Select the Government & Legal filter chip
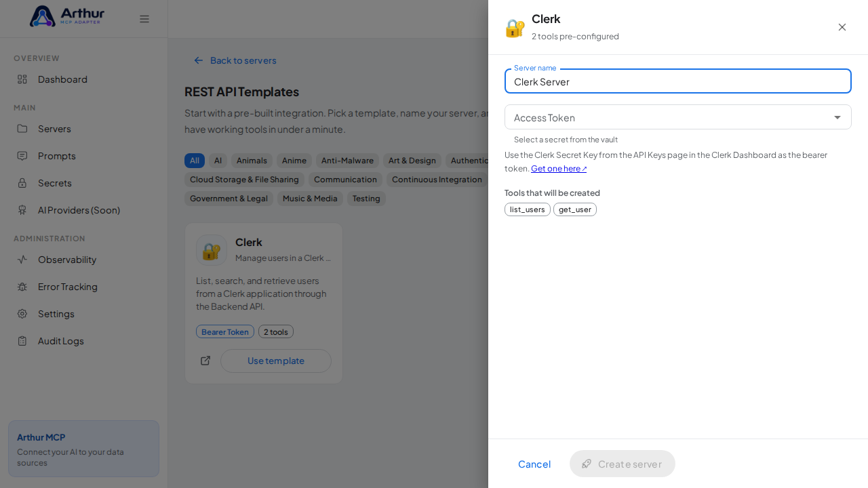The height and width of the screenshot is (488, 868). pos(229,199)
